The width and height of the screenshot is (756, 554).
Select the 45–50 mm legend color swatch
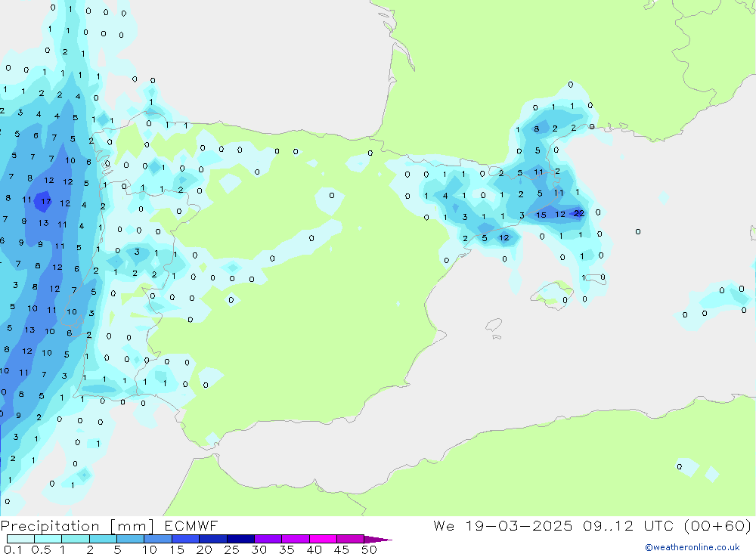point(351,539)
